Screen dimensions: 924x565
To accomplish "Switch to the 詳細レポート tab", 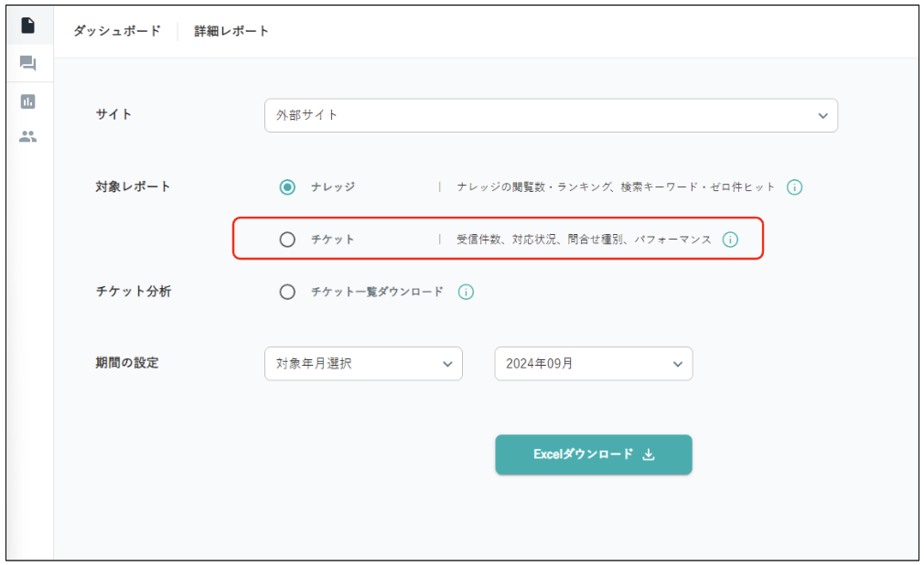I will point(231,31).
